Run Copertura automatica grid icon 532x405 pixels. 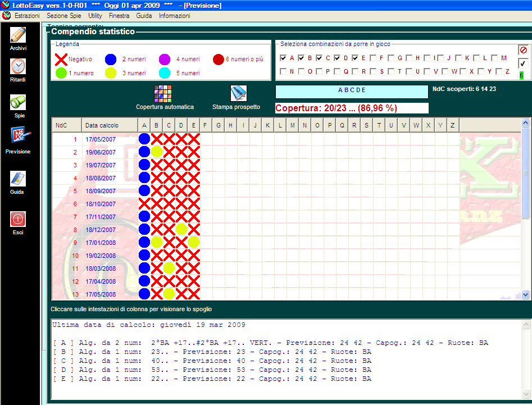coord(163,94)
